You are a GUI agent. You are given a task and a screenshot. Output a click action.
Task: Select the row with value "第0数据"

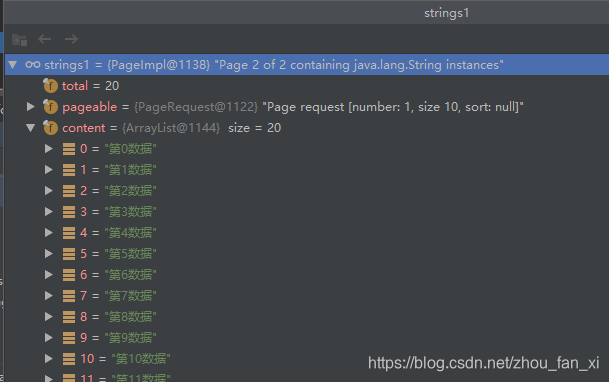307,148
